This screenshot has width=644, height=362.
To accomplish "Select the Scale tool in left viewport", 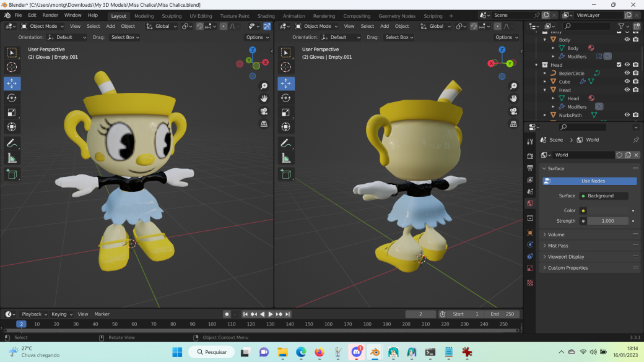I will [12, 113].
